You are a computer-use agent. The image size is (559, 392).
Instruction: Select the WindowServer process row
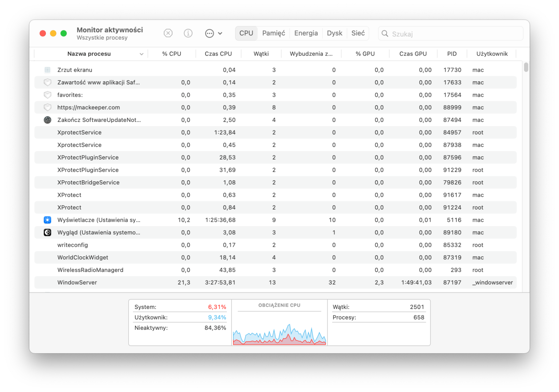tap(275, 282)
